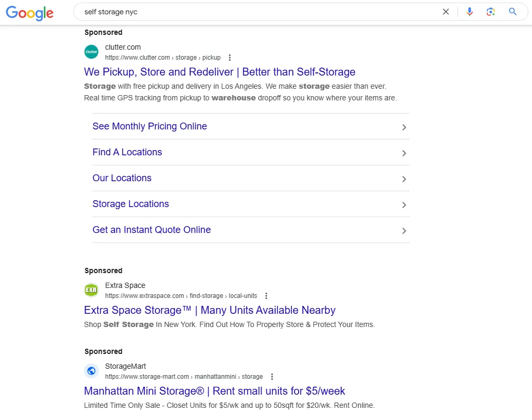Click chevron on 'Storage Locations' row
Viewport: 532px width, 420px height.
(x=404, y=205)
